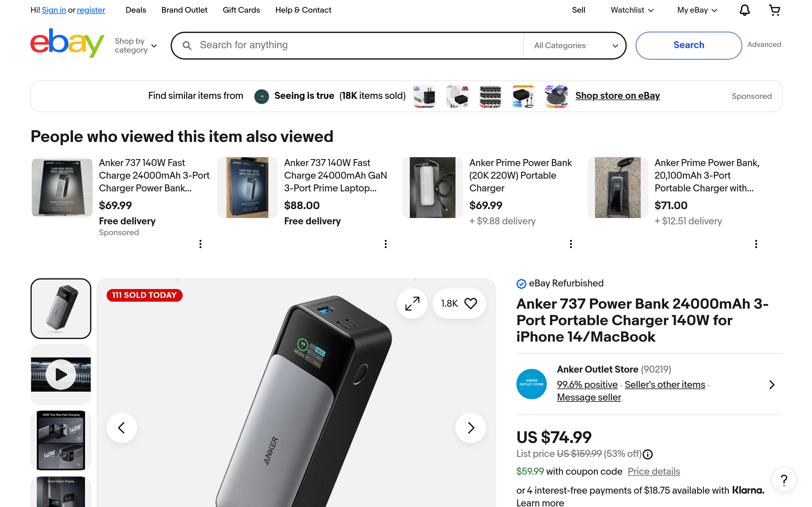Add item to watchlist with heart

pyautogui.click(x=470, y=304)
